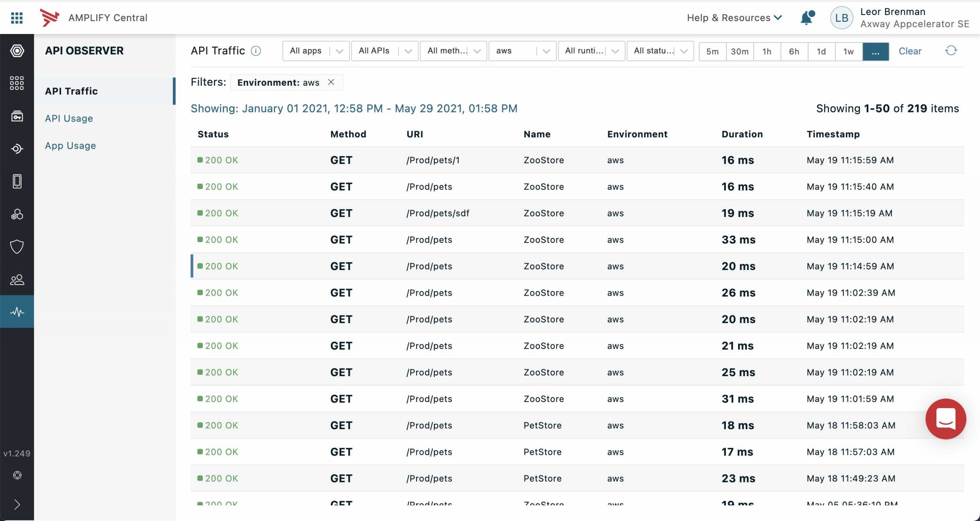Open the All runtimes dropdown
Screen dimensions: 980x521
pos(591,51)
